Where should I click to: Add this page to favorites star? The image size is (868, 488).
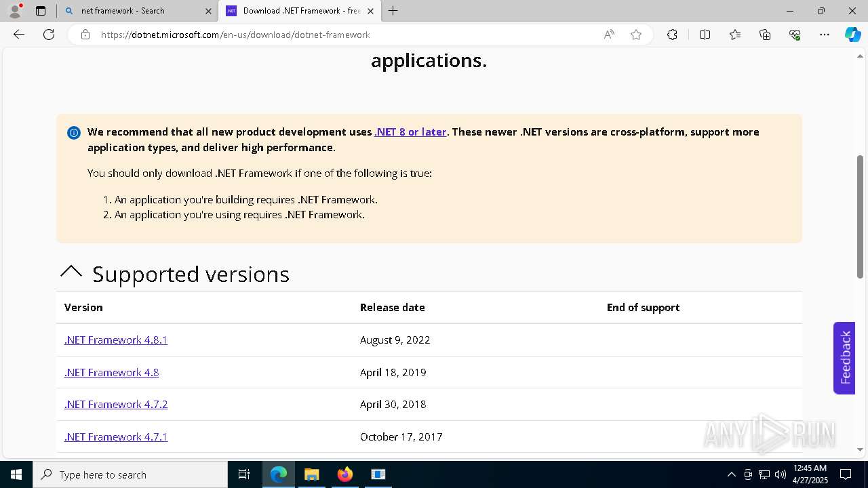click(636, 35)
